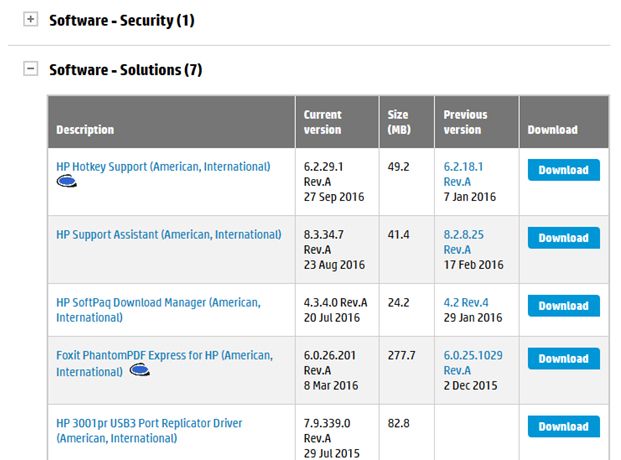621x460 pixels.
Task: Open HP Hotkey Support description link
Action: coord(163,166)
